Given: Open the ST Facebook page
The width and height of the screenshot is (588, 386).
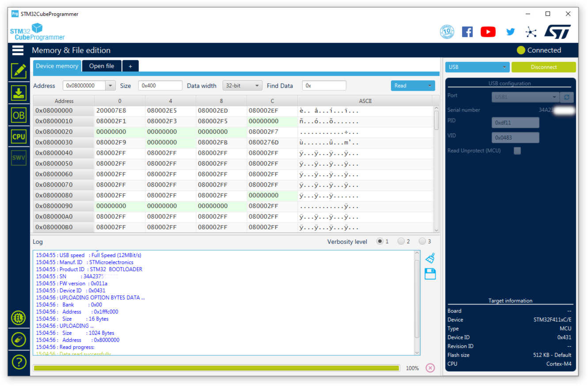Looking at the screenshot, I should [x=467, y=32].
